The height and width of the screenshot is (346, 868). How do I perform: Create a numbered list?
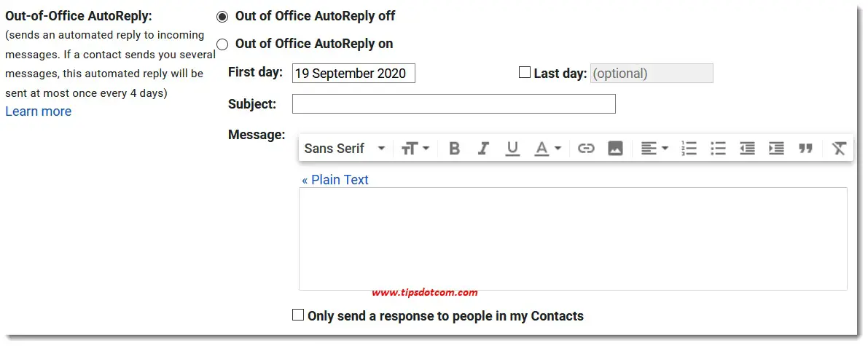[x=689, y=149]
